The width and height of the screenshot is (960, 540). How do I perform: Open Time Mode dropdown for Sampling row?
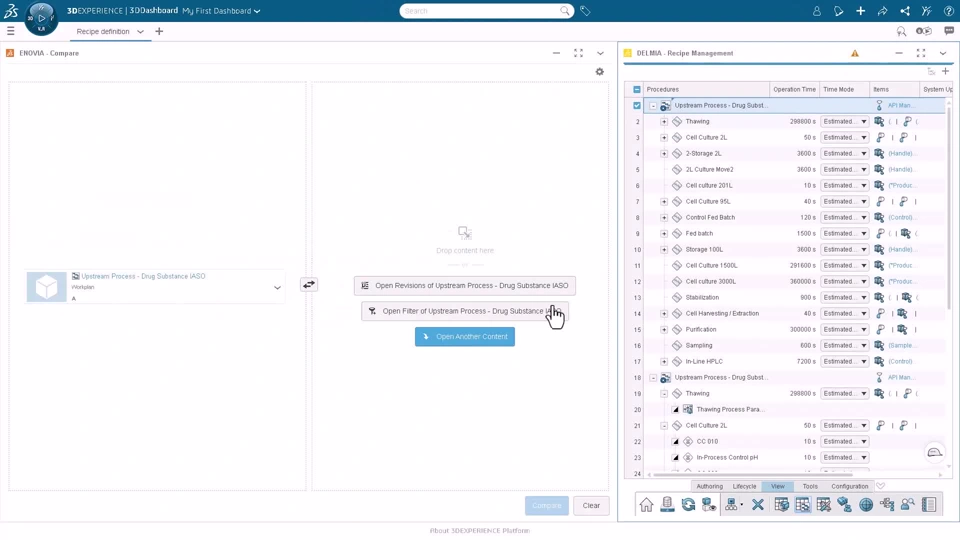pyautogui.click(x=844, y=345)
